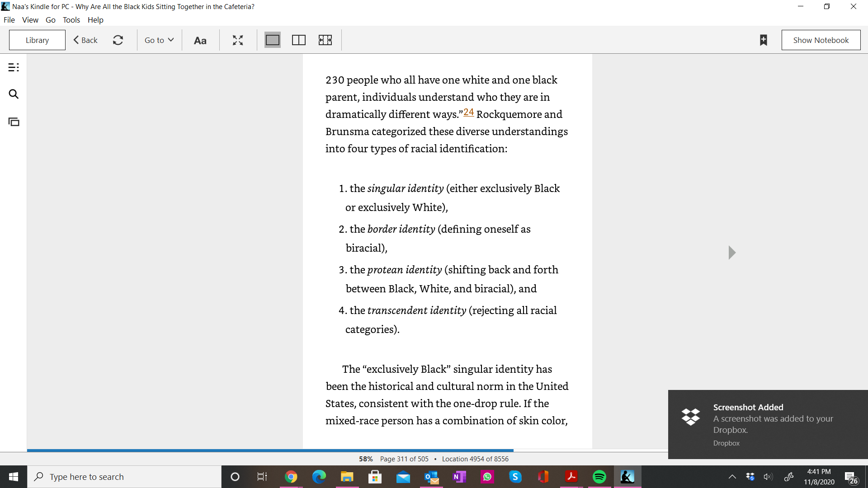Open Task View from taskbar
The image size is (868, 488).
tap(262, 477)
